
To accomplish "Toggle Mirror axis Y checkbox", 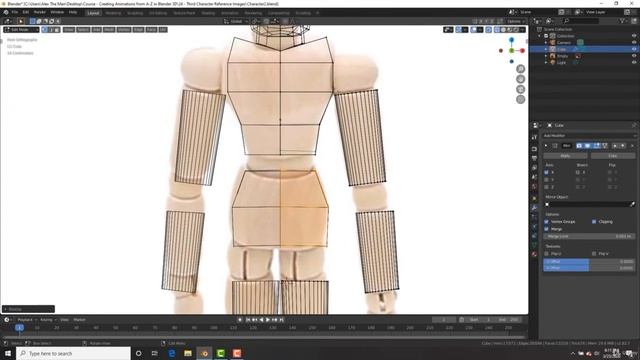I will pos(547,180).
